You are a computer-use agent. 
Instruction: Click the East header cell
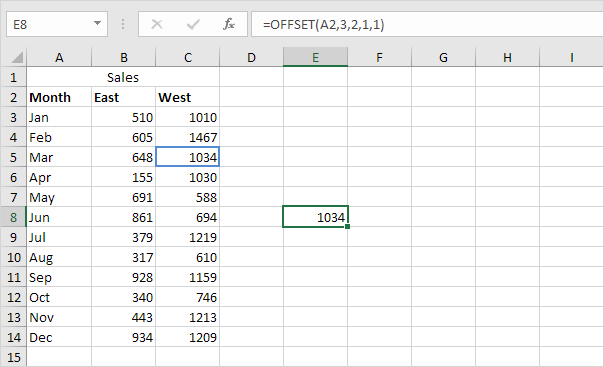pyautogui.click(x=124, y=97)
